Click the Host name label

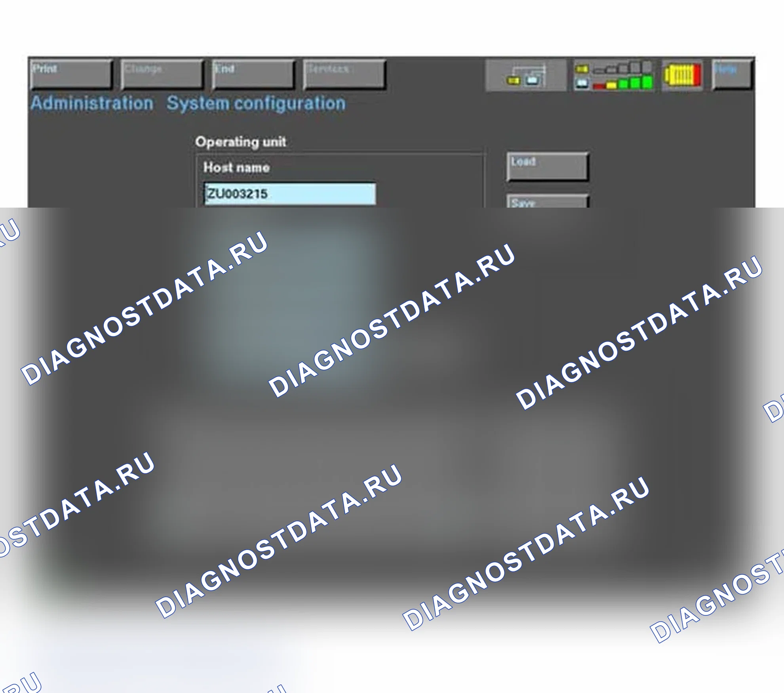pyautogui.click(x=236, y=168)
